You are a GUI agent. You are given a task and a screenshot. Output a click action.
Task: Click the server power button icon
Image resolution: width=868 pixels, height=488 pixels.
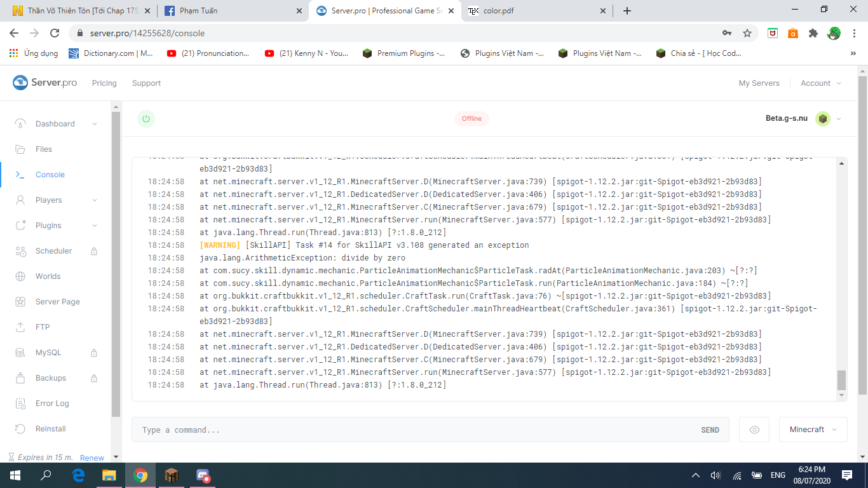[x=146, y=119]
